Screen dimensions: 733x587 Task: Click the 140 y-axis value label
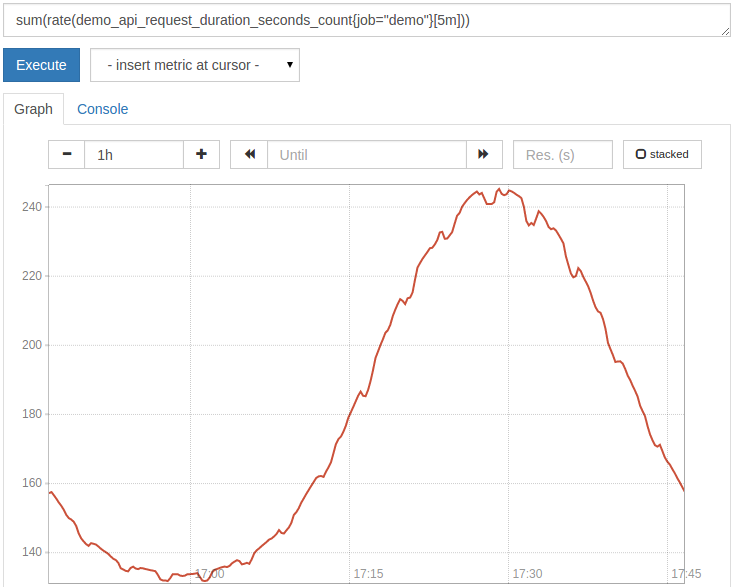32,552
